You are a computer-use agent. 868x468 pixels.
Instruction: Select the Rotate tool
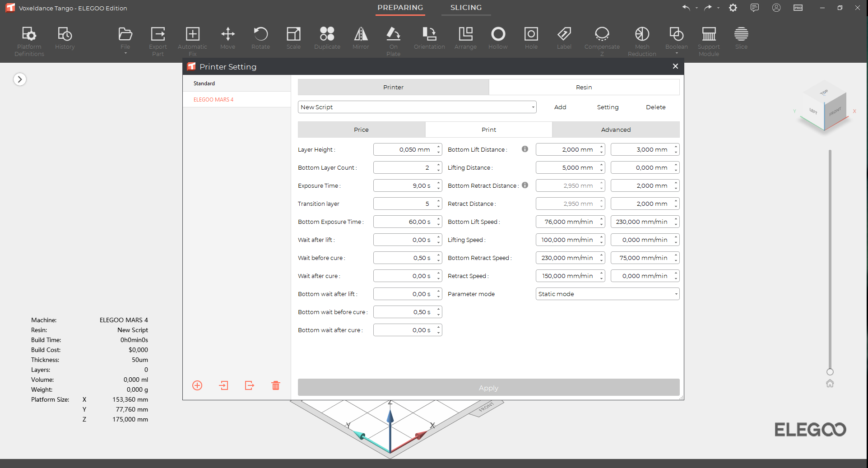coord(261,38)
